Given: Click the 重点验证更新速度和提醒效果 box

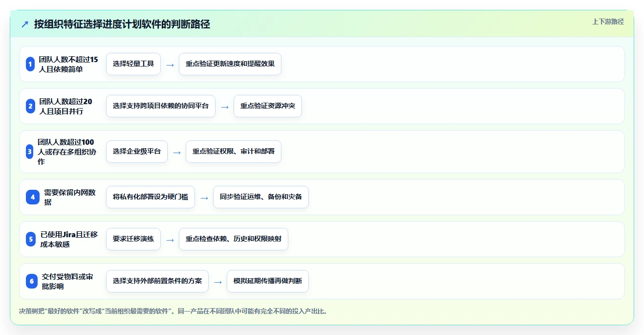Looking at the screenshot, I should (230, 64).
